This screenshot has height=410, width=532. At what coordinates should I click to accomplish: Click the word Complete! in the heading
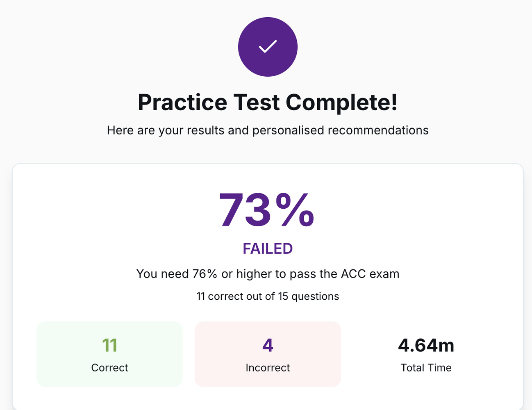[x=341, y=102]
